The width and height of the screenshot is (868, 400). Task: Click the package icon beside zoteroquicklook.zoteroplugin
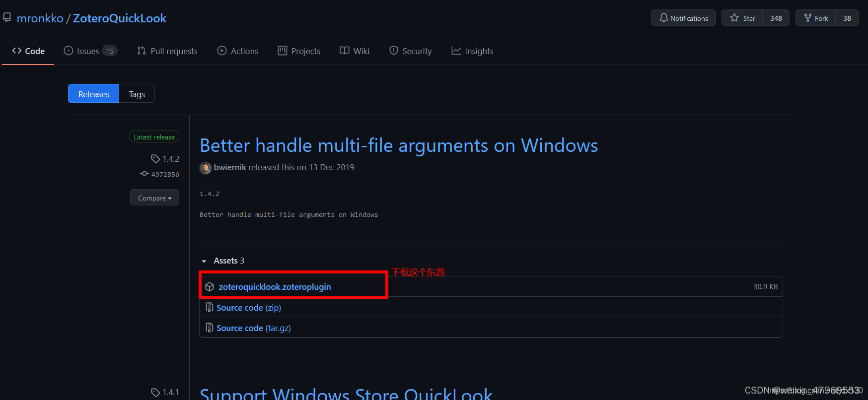(x=210, y=287)
